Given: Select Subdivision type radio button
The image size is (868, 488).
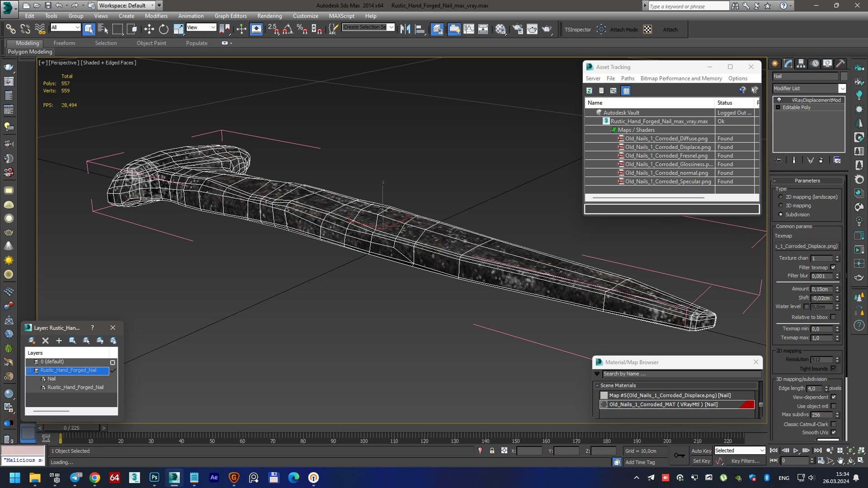Looking at the screenshot, I should tap(780, 215).
